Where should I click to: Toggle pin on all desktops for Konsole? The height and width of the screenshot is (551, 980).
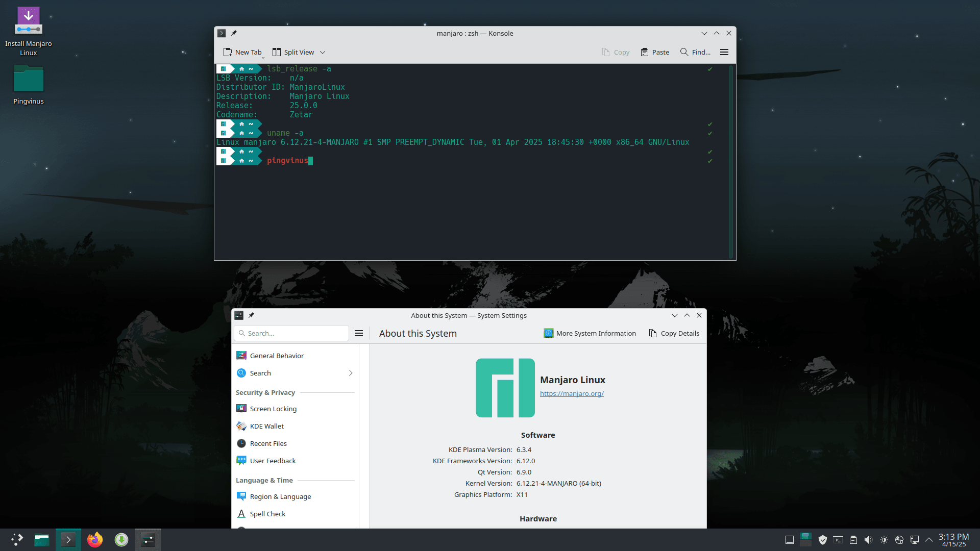[x=234, y=33]
